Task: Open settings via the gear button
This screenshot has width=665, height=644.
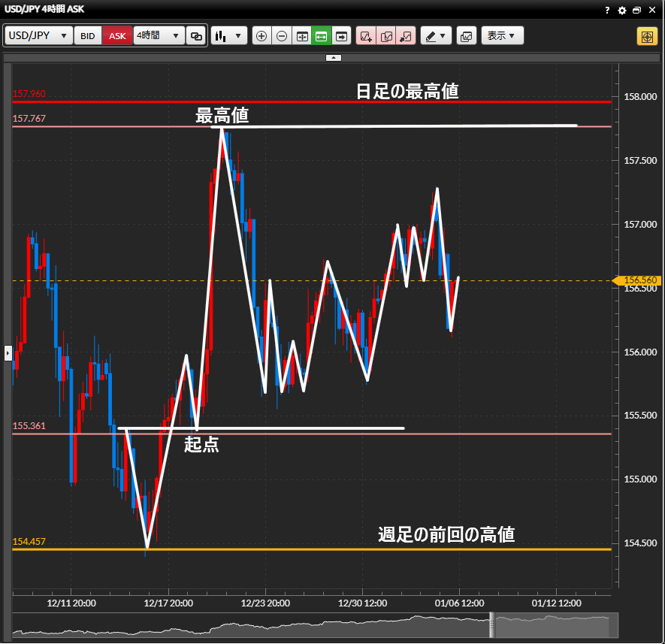Action: [621, 11]
